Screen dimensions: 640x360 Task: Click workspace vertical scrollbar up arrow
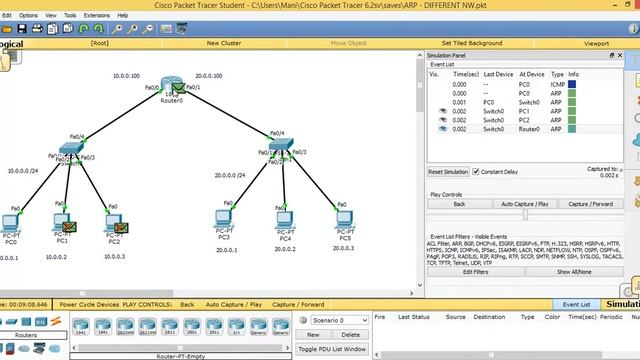[420, 55]
